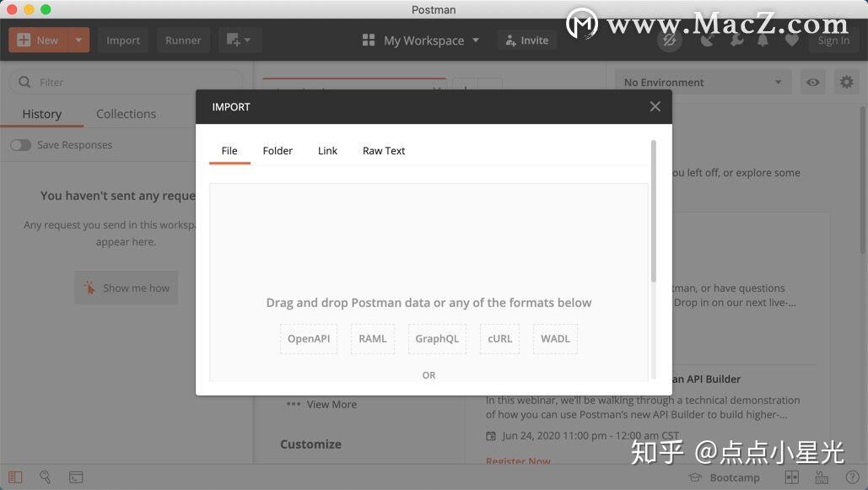Click the View More link
The width and height of the screenshot is (868, 490).
331,405
